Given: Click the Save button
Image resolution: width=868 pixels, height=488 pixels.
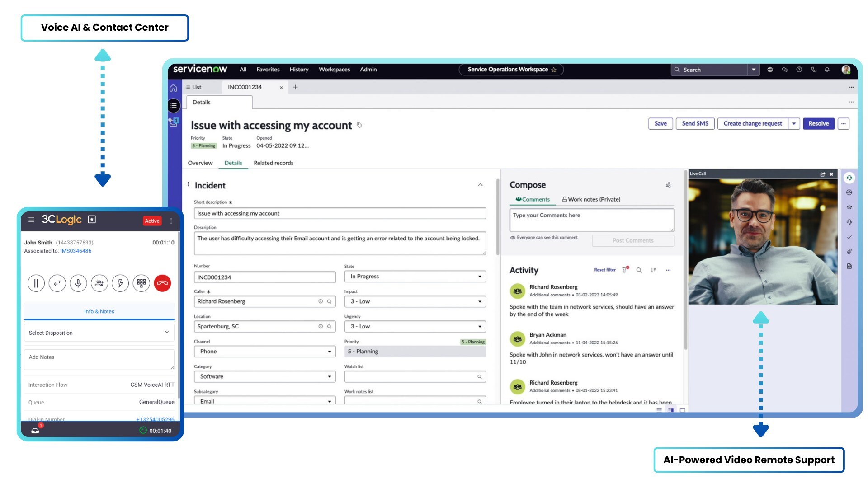Looking at the screenshot, I should coord(660,124).
